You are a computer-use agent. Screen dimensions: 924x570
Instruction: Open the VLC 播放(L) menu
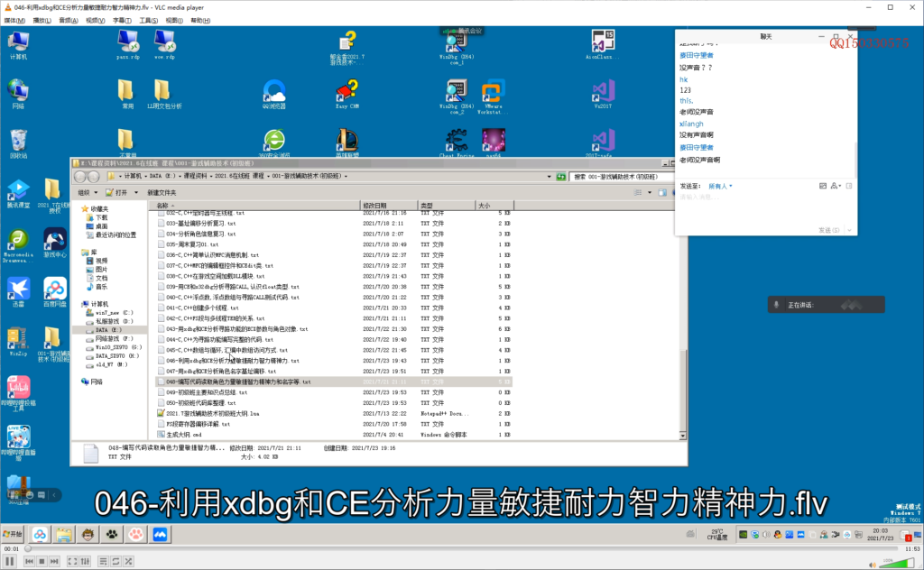coord(42,21)
